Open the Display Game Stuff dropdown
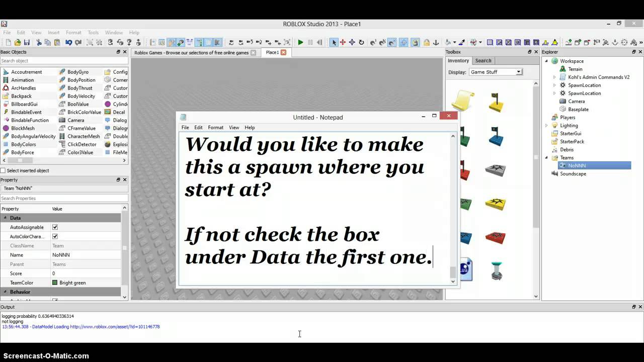Image resolution: width=644 pixels, height=362 pixels. point(496,72)
